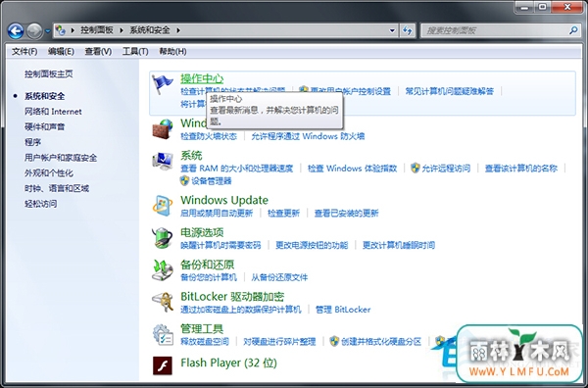Click 查看已安装的更新 link
Screen dimensions: 588x388
(x=346, y=213)
